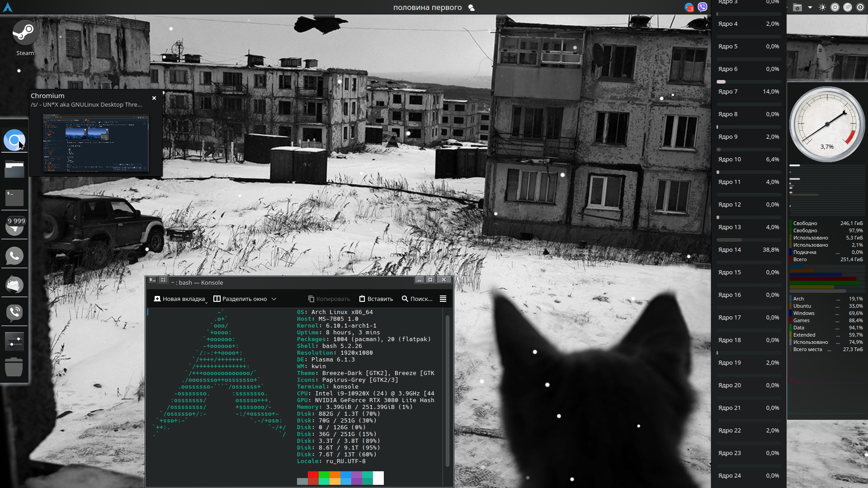This screenshot has height=488, width=868.
Task: Click the Paste button in Konsole
Action: click(376, 299)
